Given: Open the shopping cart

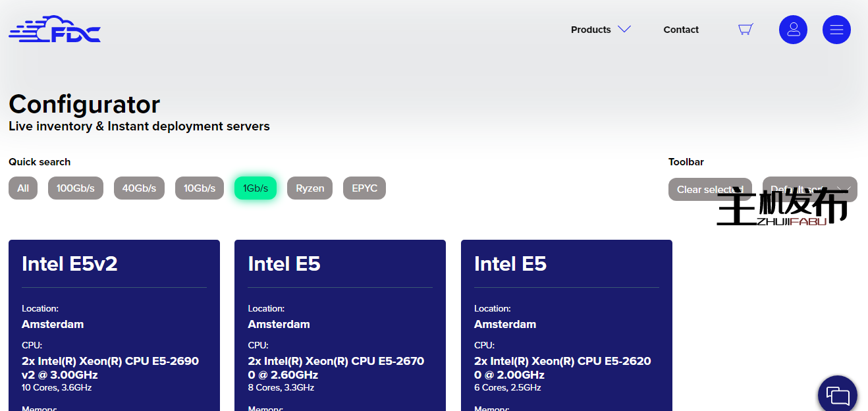Looking at the screenshot, I should (x=746, y=30).
